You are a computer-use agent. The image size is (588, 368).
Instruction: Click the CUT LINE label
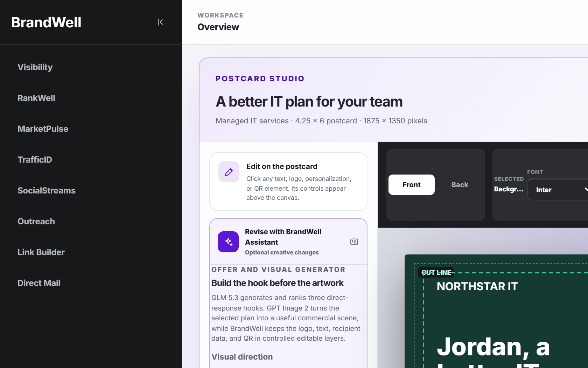[436, 273]
